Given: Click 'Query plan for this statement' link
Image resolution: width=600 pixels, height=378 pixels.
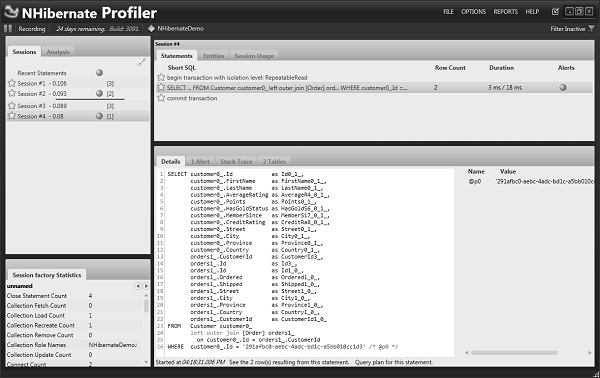Looking at the screenshot, I should coord(394,362).
